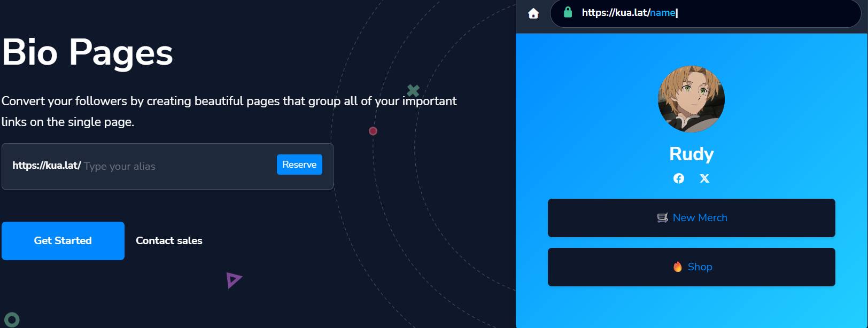Click the green cross decorative shape
The height and width of the screenshot is (328, 868).
tap(413, 90)
